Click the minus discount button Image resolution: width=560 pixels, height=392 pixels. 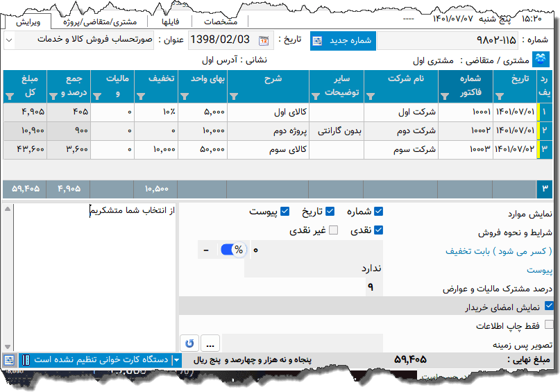coord(206,250)
